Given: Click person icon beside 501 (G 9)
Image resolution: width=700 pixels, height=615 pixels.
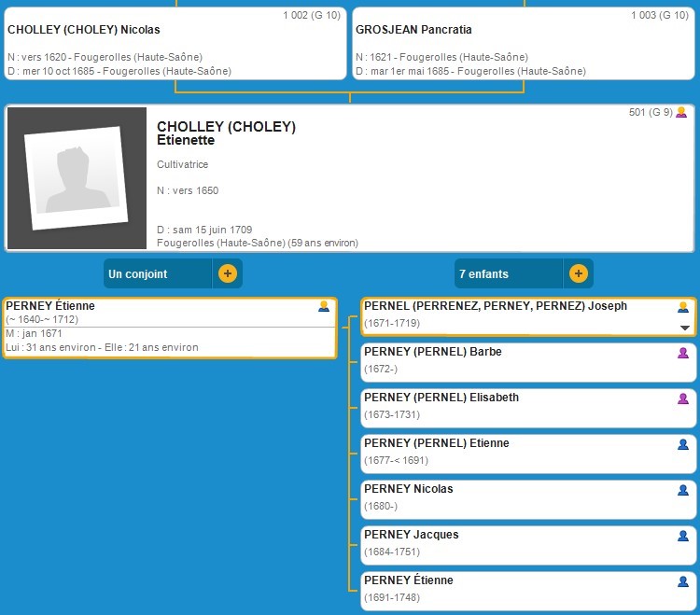Looking at the screenshot, I should click(x=681, y=113).
